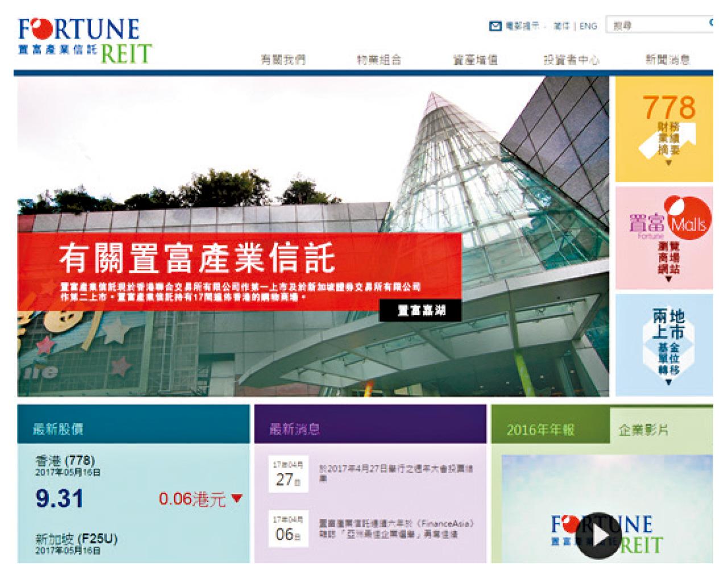Open the 投資者中心 menu

pos(571,60)
